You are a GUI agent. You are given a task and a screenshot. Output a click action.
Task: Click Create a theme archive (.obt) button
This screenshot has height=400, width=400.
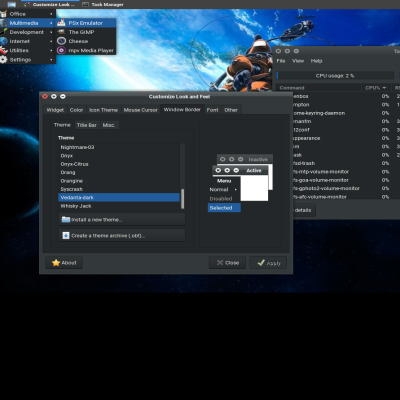point(122,236)
